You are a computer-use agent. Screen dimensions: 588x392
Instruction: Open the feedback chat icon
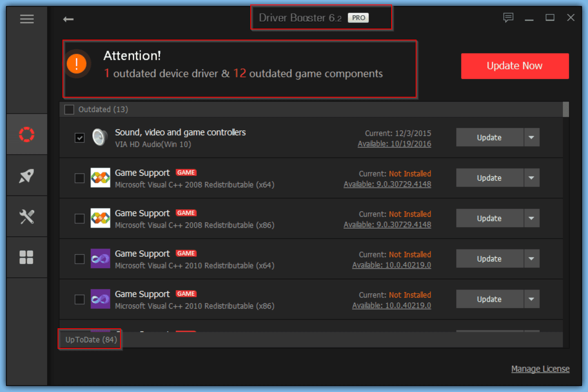508,18
